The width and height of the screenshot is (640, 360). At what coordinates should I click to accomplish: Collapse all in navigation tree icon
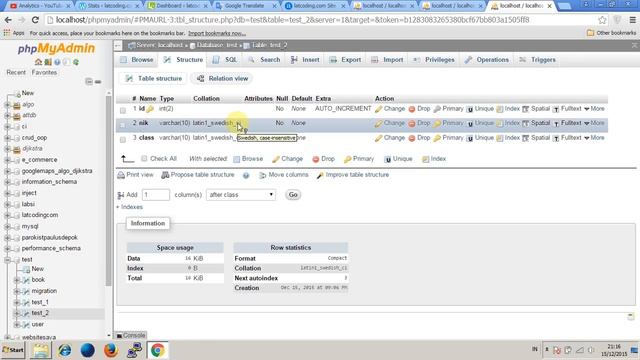[x=89, y=82]
